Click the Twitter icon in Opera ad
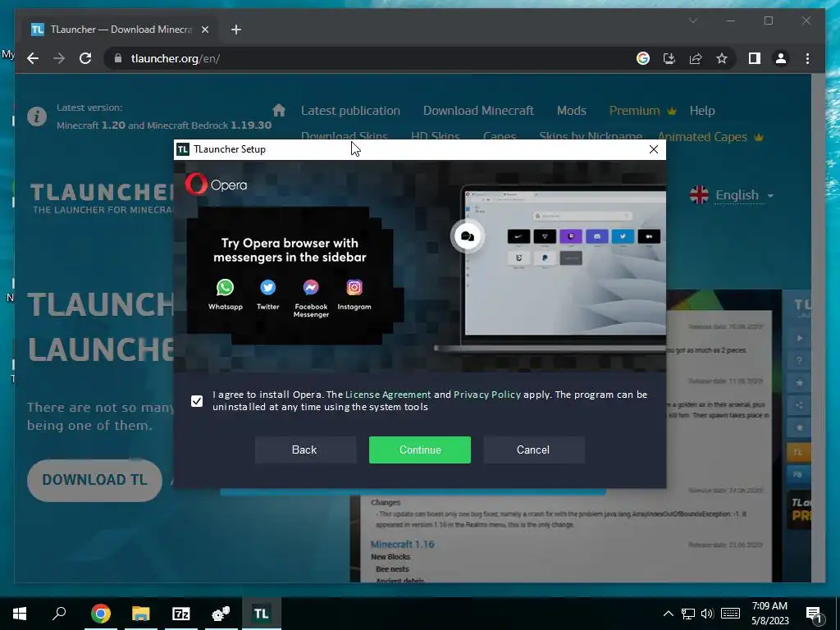Image resolution: width=840 pixels, height=630 pixels. pyautogui.click(x=268, y=287)
